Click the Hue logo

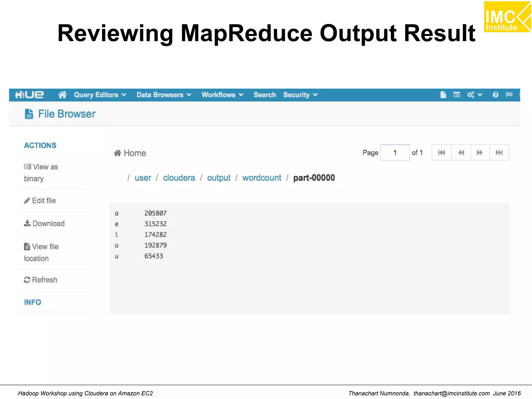click(x=29, y=95)
